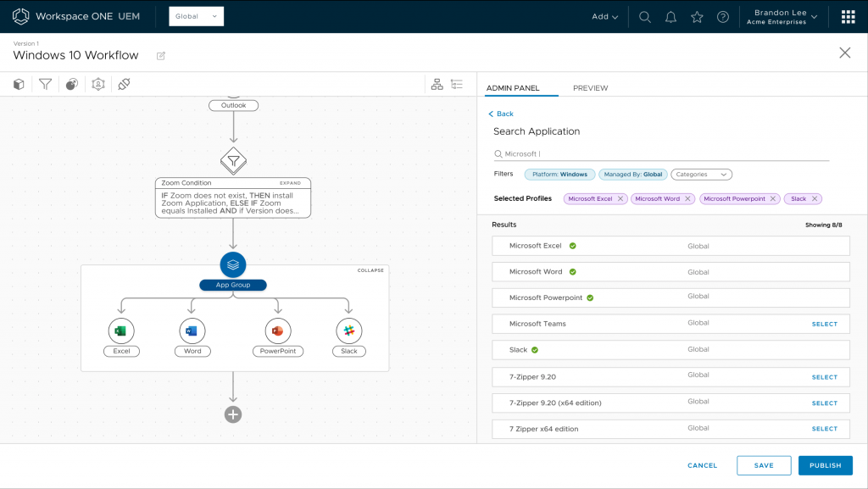
Task: Expand the Categories filter dropdown
Action: coord(702,175)
